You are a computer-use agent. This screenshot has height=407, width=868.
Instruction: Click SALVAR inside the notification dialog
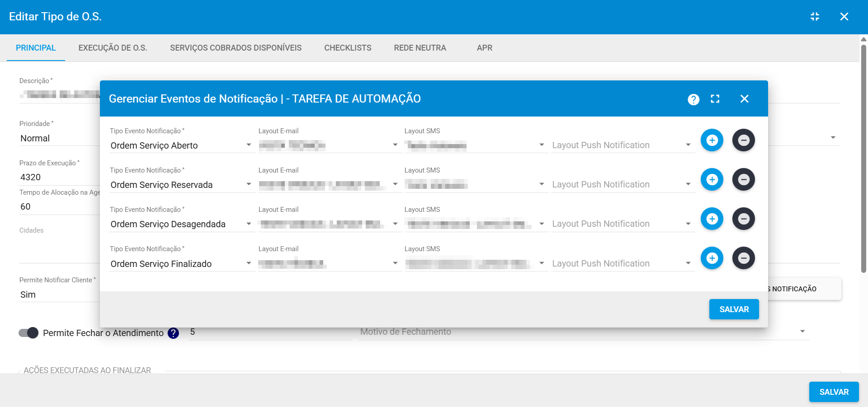(734, 309)
